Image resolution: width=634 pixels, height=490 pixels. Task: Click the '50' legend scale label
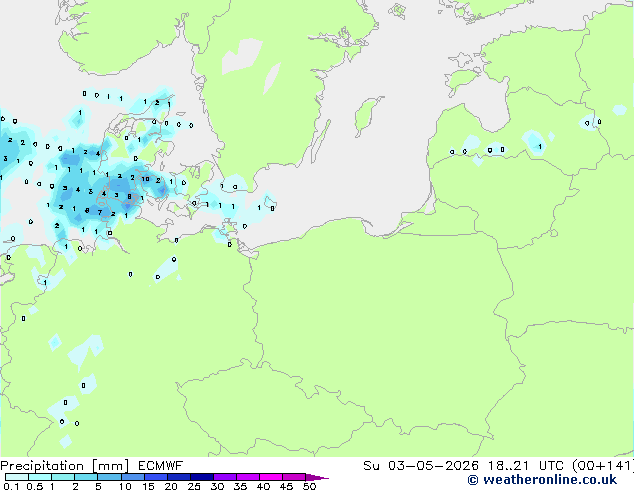pos(309,486)
